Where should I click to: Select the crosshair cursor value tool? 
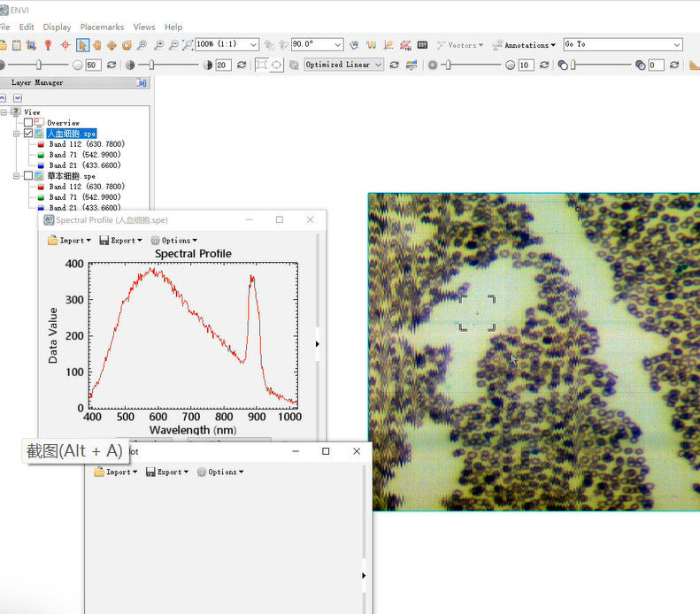65,44
